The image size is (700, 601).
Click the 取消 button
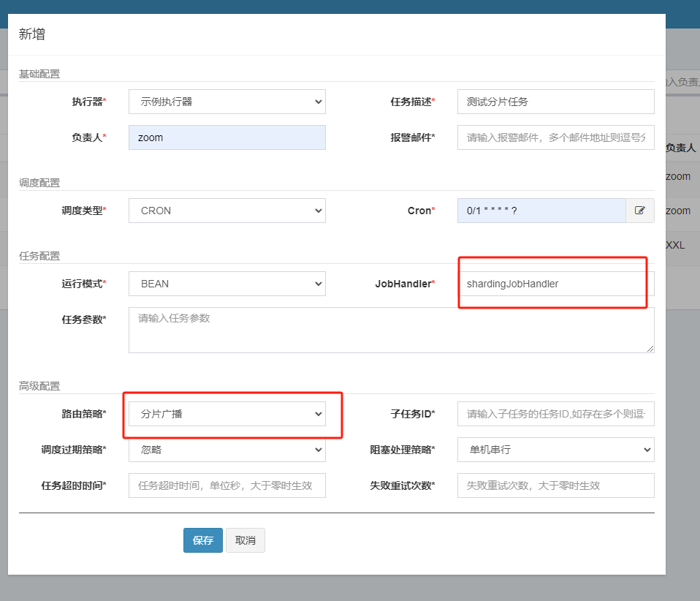(245, 540)
